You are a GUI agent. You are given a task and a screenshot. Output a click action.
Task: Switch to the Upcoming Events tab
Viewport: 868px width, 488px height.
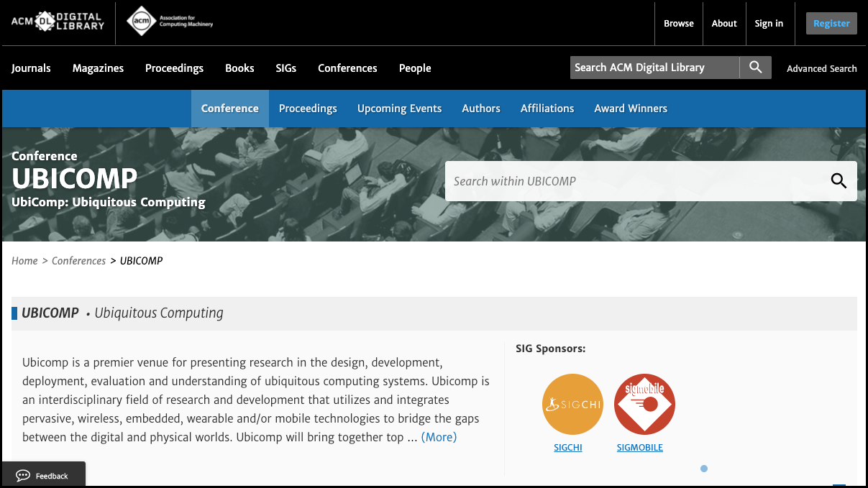[x=400, y=109]
